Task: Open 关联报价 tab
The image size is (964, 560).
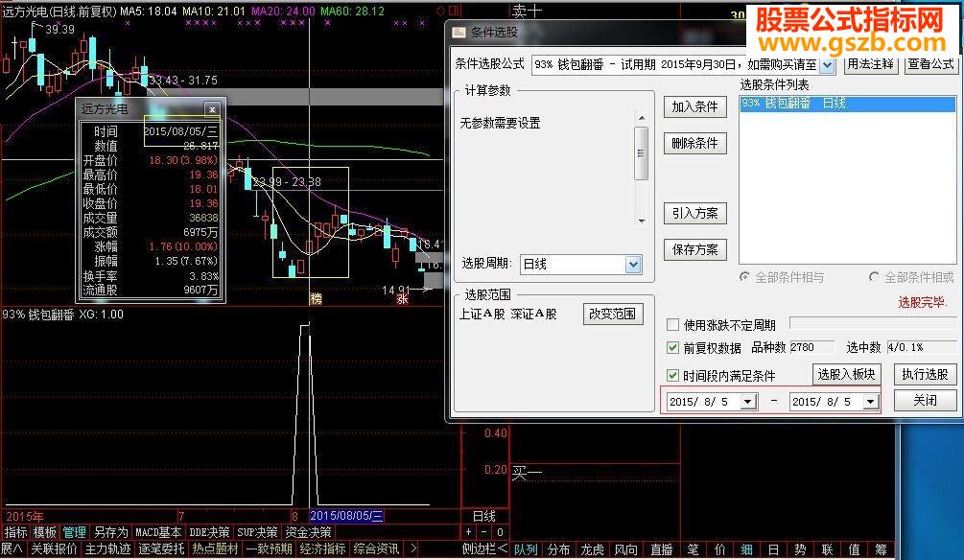Action: [54, 548]
